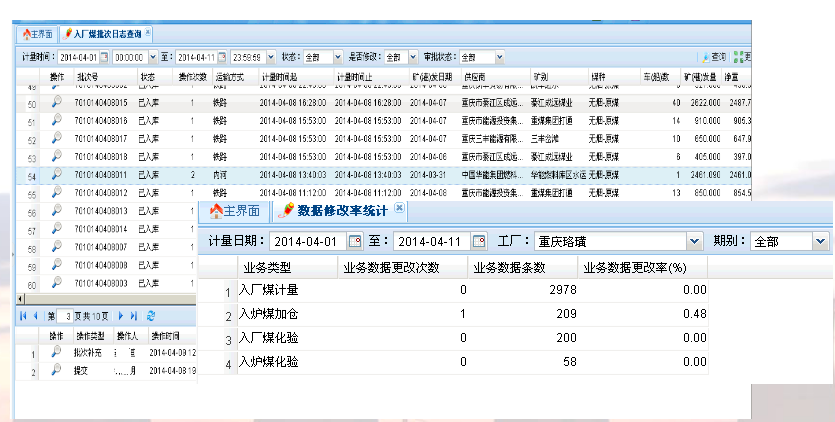Sort by 业务数据更改率(%) column header
Image resolution: width=835 pixels, height=422 pixels.
click(634, 267)
